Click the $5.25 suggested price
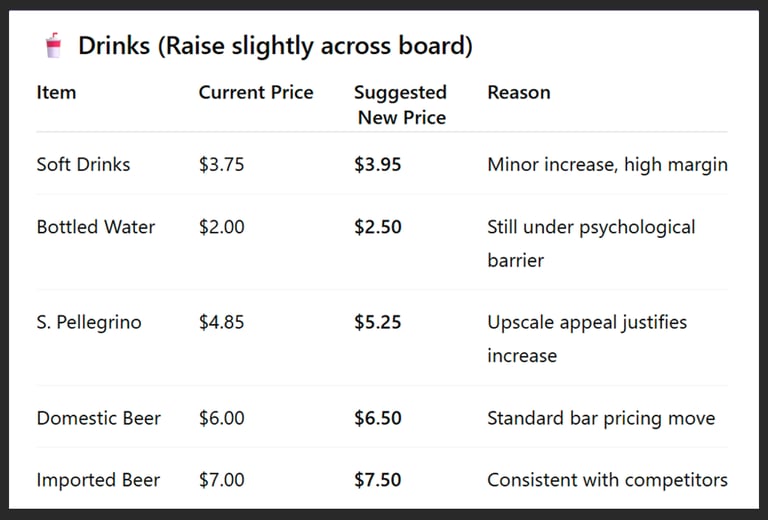 (378, 323)
